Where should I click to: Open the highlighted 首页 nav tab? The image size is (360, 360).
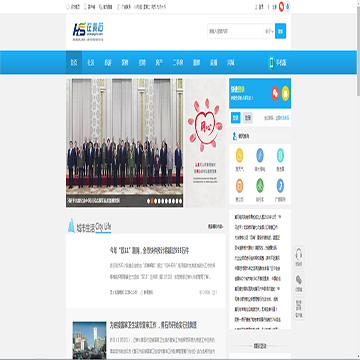click(x=74, y=62)
